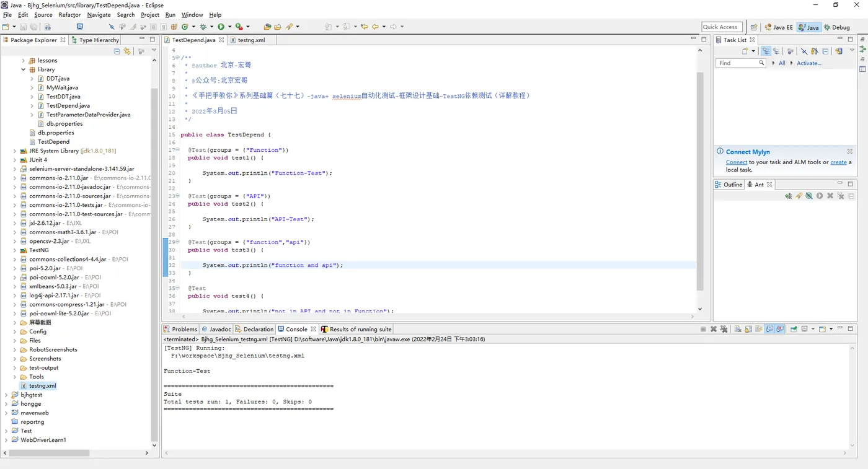Expand the hongge project
The image size is (868, 469).
6,404
